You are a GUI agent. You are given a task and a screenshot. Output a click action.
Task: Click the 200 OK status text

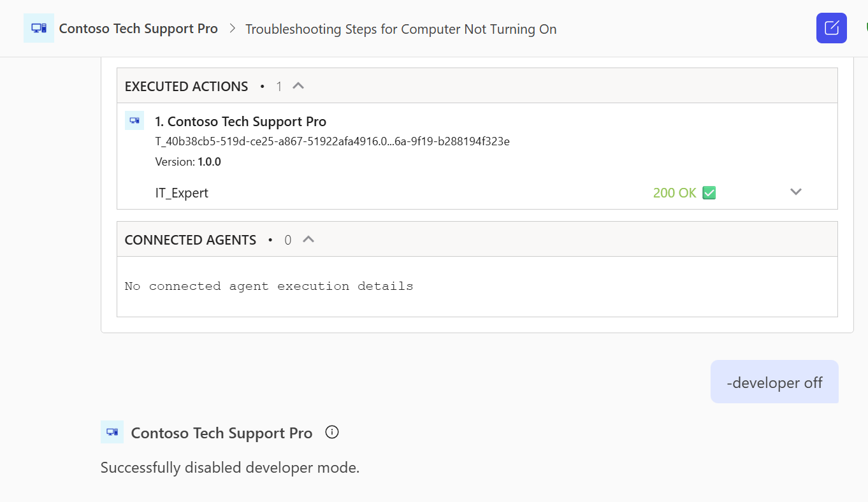tap(675, 192)
